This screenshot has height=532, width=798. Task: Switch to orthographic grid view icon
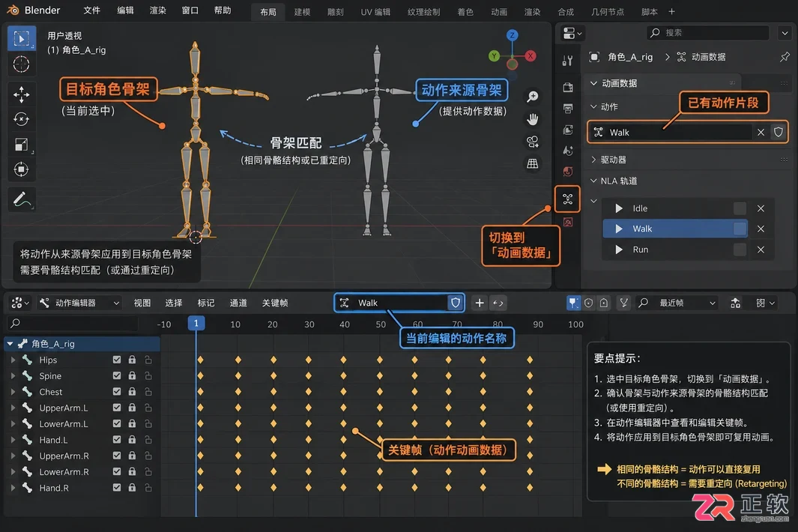pos(532,163)
